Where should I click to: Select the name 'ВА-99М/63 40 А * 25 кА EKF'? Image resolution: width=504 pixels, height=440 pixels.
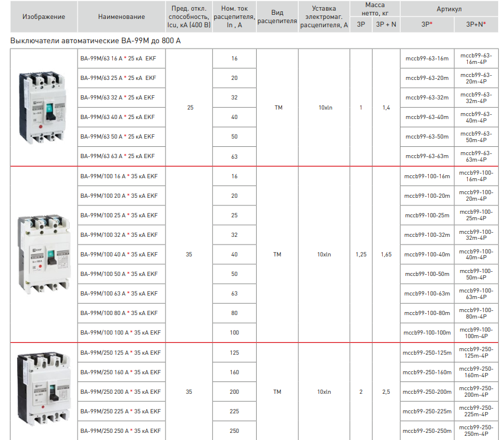[118, 117]
